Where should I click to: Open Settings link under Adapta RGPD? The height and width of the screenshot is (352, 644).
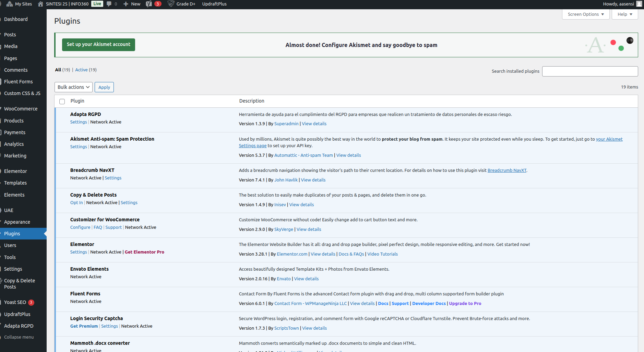click(x=79, y=122)
